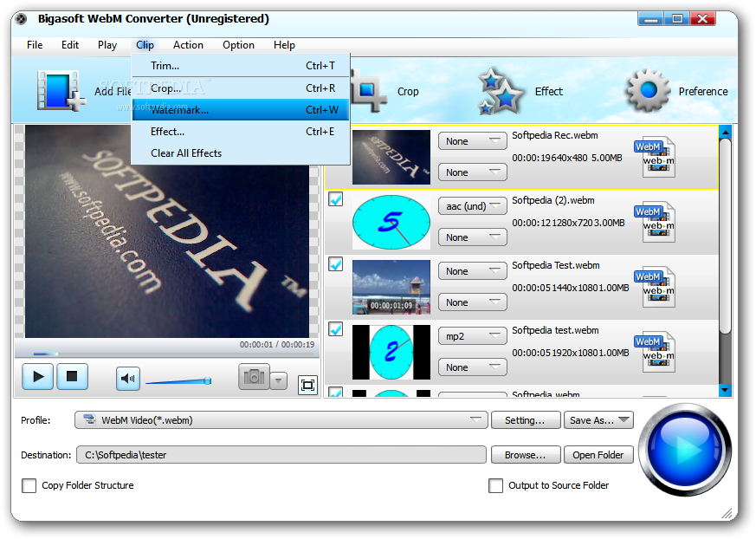Choose Clear All Effects menu entry

[241, 153]
